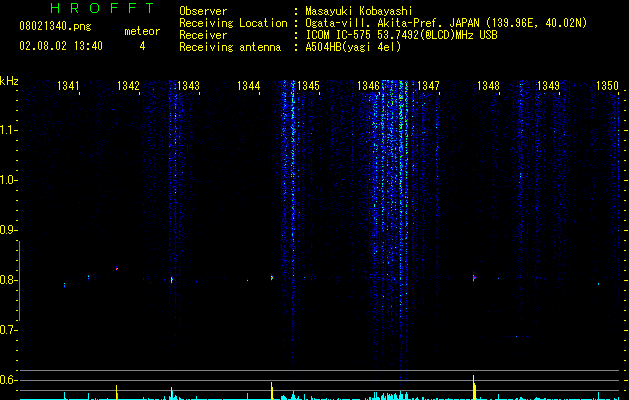Click the meteor count value 4
This screenshot has height=400, width=629.
142,46
